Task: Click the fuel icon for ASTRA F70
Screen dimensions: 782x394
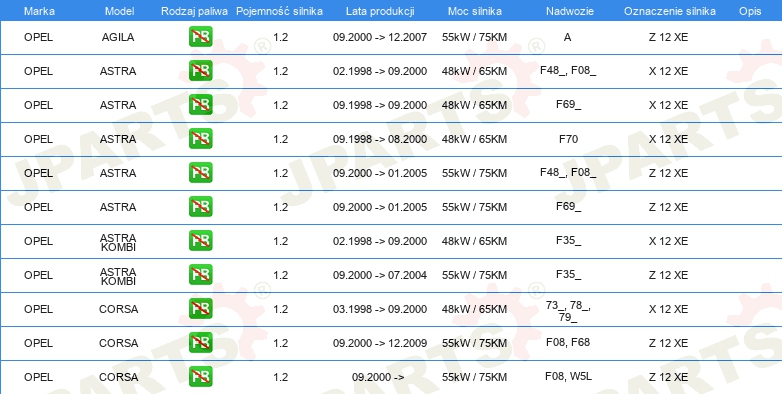Action: [200, 139]
